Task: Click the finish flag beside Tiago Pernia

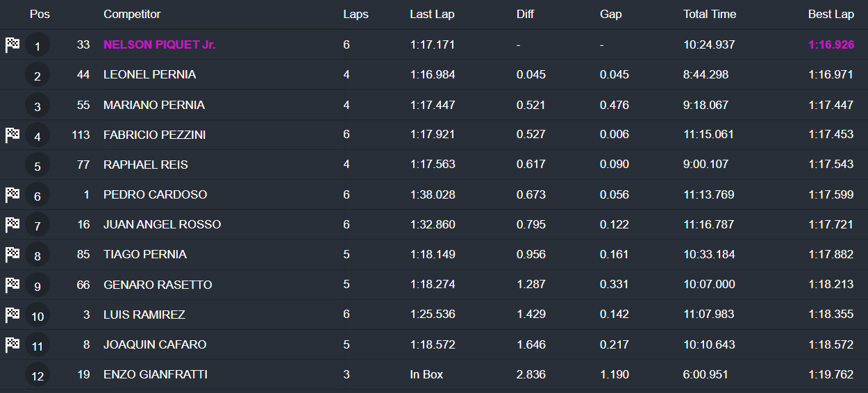Action: 12,255
